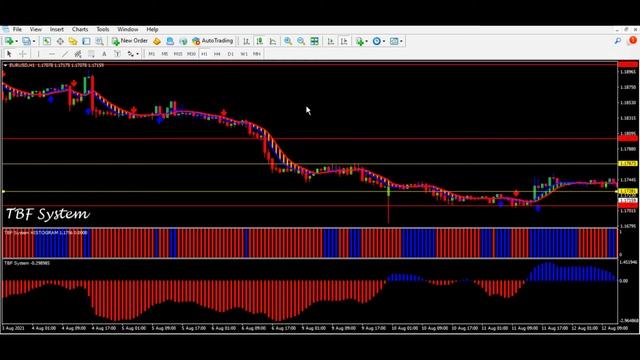Open the search magnifier icon
The image size is (640, 360).
(x=618, y=41)
